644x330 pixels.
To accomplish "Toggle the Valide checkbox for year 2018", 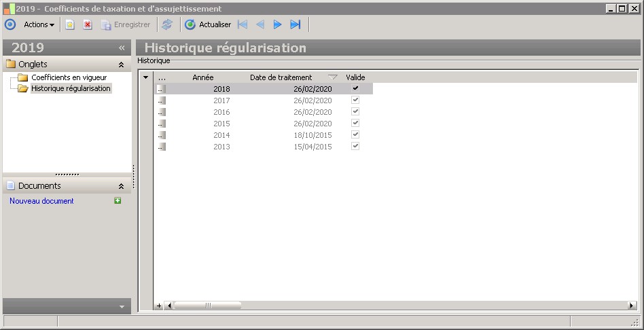I will pos(355,88).
